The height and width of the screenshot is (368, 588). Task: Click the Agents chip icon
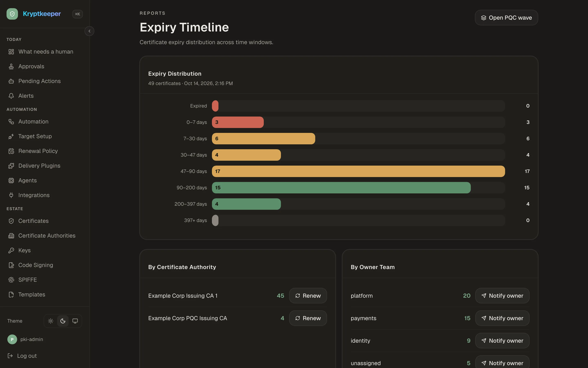pyautogui.click(x=11, y=181)
